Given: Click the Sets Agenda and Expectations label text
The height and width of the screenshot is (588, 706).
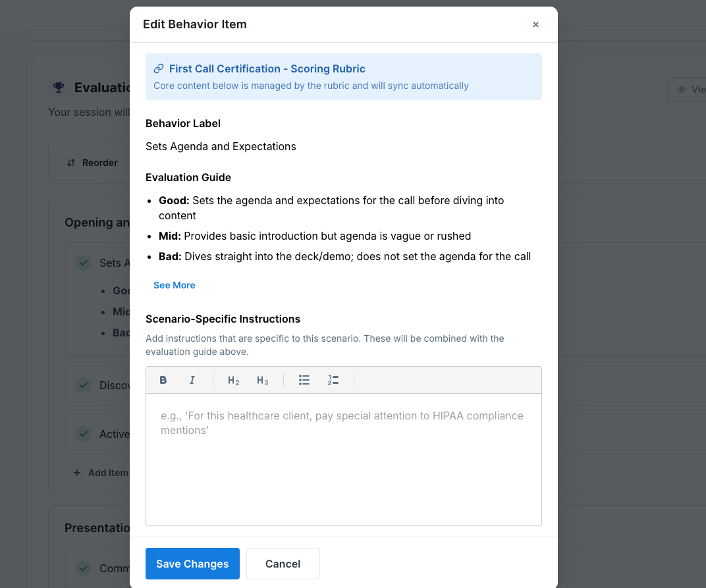Looking at the screenshot, I should pos(221,146).
